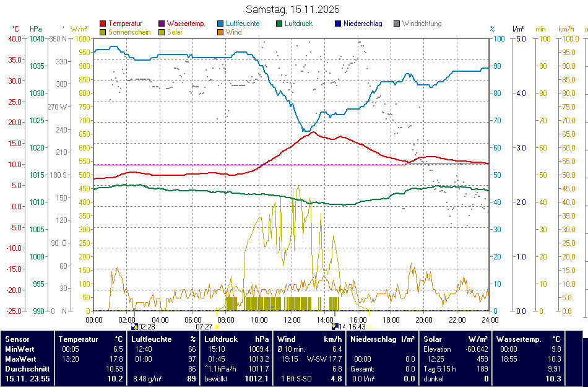
Task: Click the sunrise sun icon at 07:27
Action: 216,326
